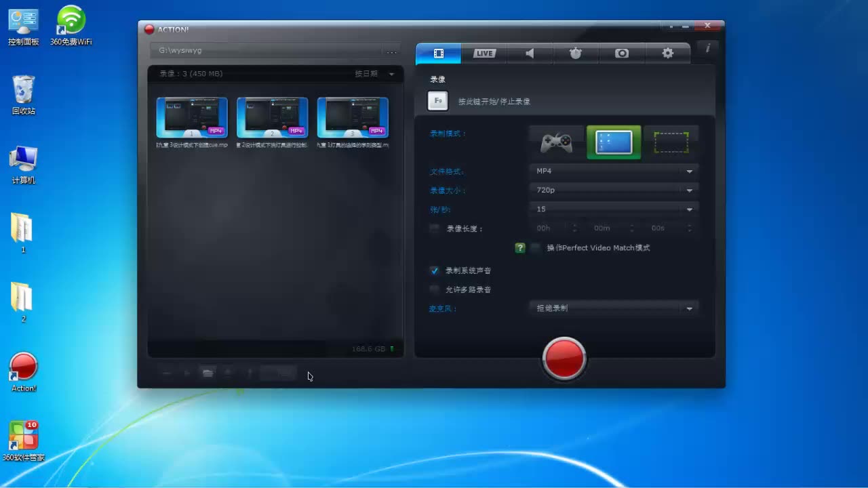The width and height of the screenshot is (868, 488).
Task: Click the info 'i' icon in Action!
Action: (x=708, y=48)
